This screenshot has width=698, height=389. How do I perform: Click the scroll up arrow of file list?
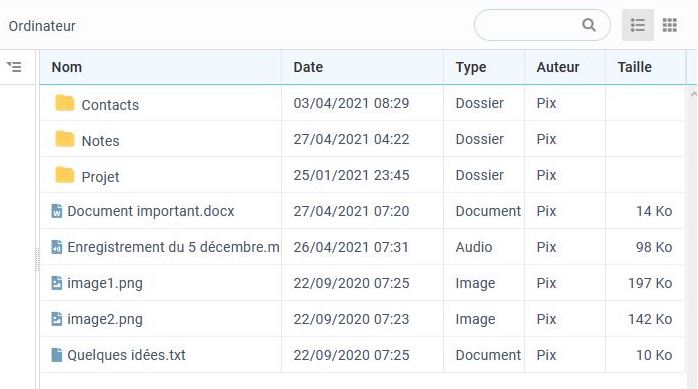pos(693,94)
